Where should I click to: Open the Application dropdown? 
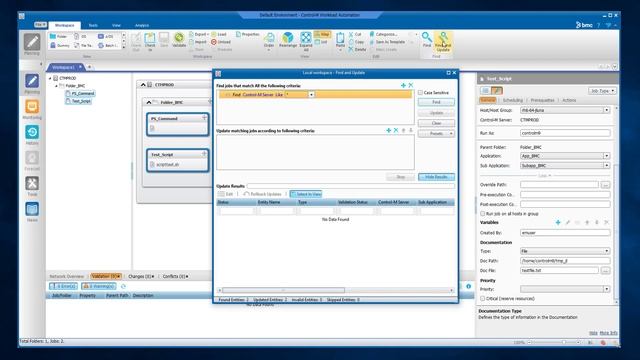click(x=606, y=156)
